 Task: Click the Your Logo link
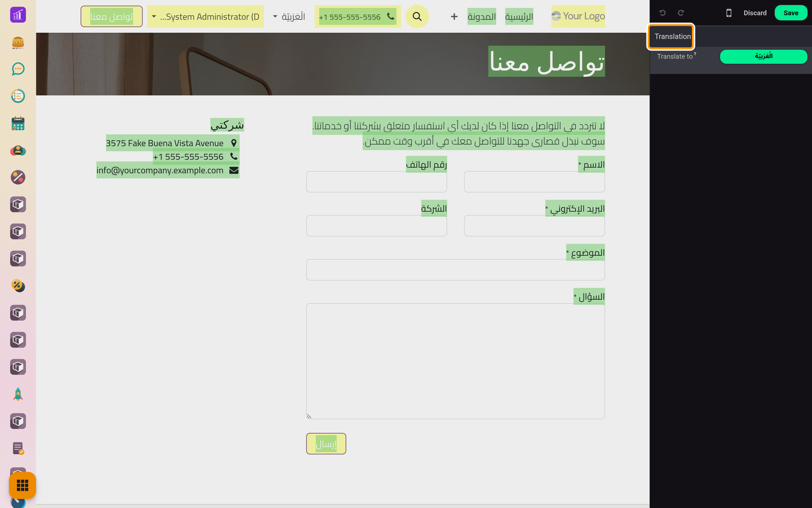coord(578,16)
